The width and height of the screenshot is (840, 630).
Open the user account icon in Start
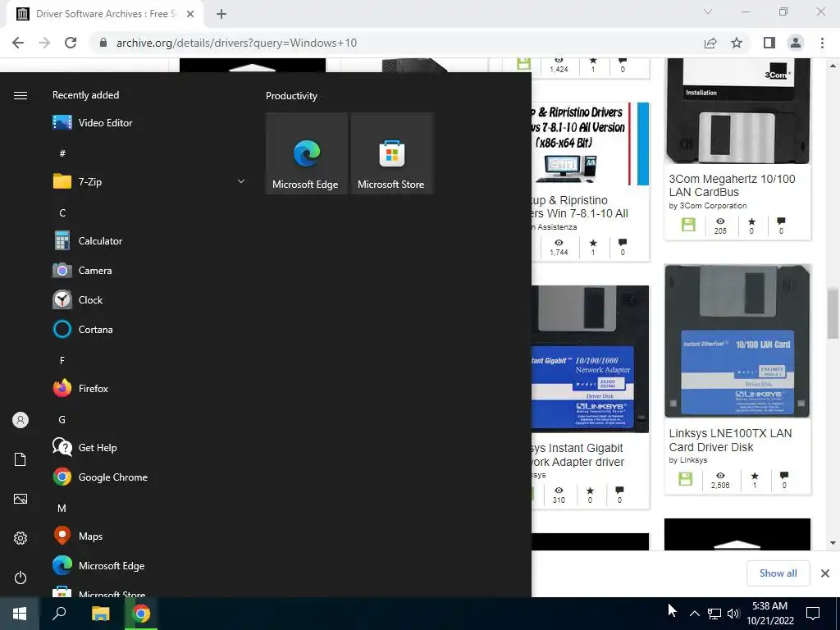click(21, 420)
